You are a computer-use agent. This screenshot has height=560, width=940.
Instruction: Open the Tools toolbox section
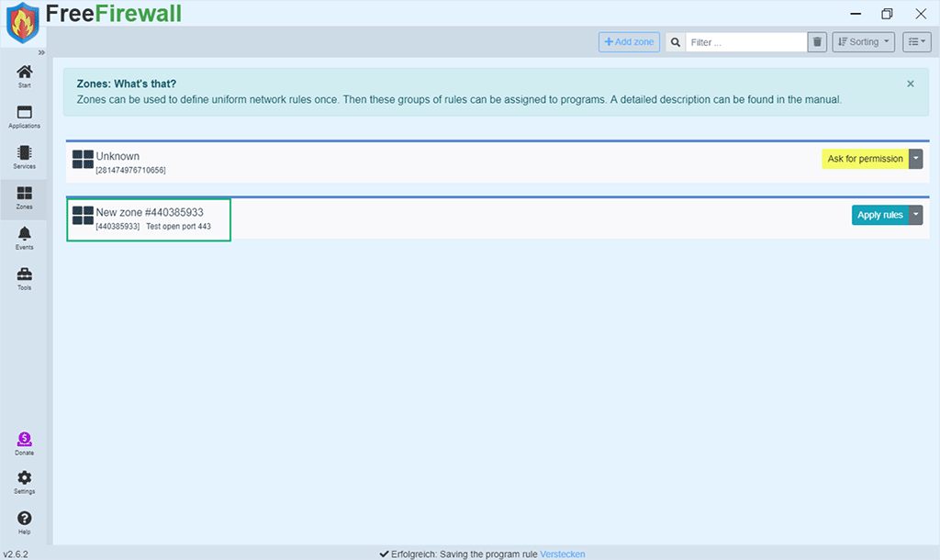25,277
